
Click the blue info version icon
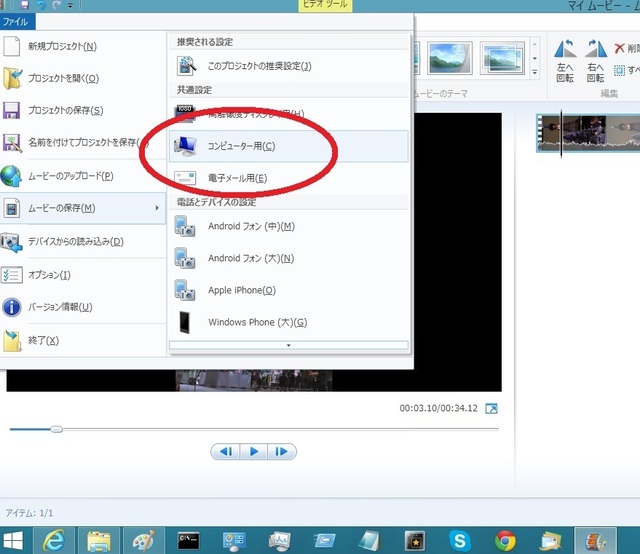[12, 307]
